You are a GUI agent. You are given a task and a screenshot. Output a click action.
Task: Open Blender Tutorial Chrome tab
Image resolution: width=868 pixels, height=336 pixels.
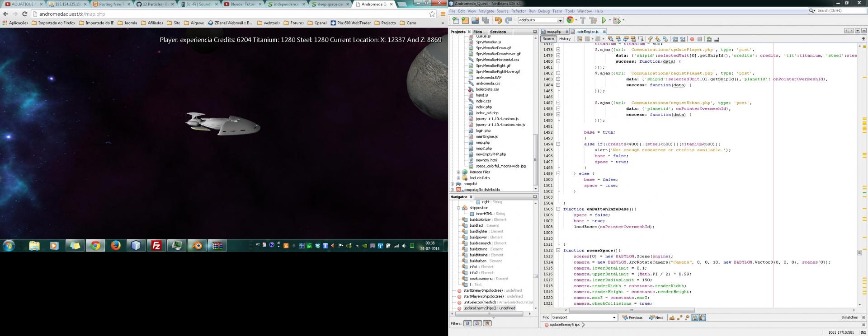[242, 4]
